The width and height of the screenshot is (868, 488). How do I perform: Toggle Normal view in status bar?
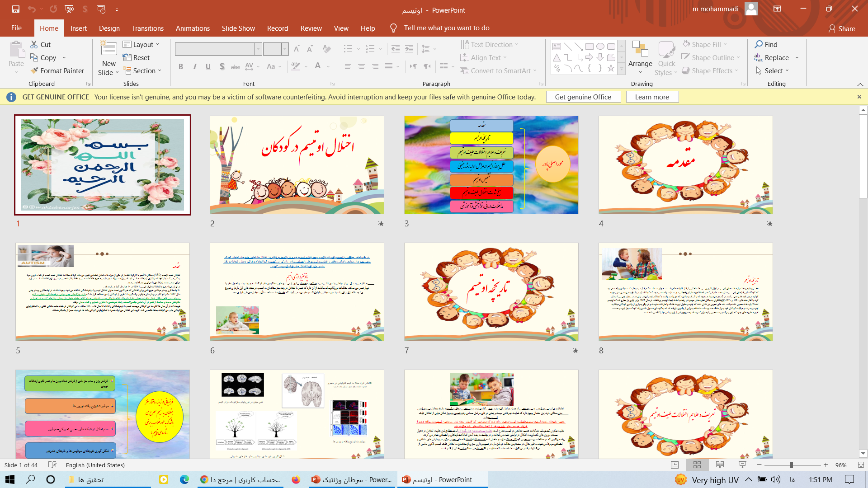[x=675, y=465]
